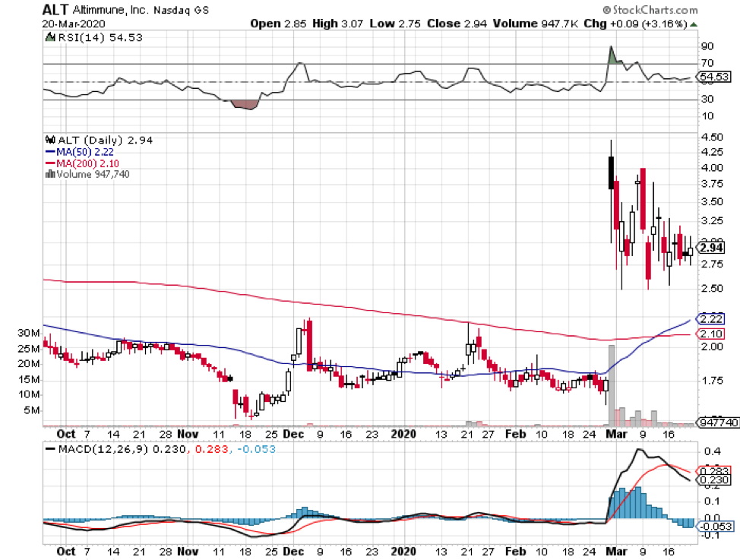Click the Altimmune, Inc. company name

[111, 10]
